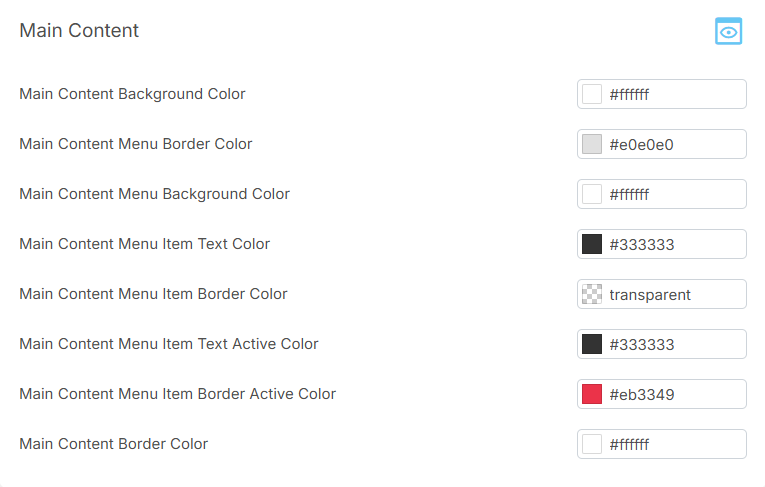Edit the transparent Menu Item Border value
The image size is (765, 487).
point(674,294)
